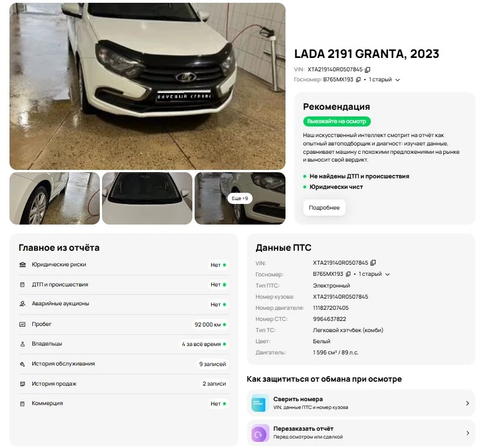
Task: Click the Юридические риски bank icon
Action: 23,265
